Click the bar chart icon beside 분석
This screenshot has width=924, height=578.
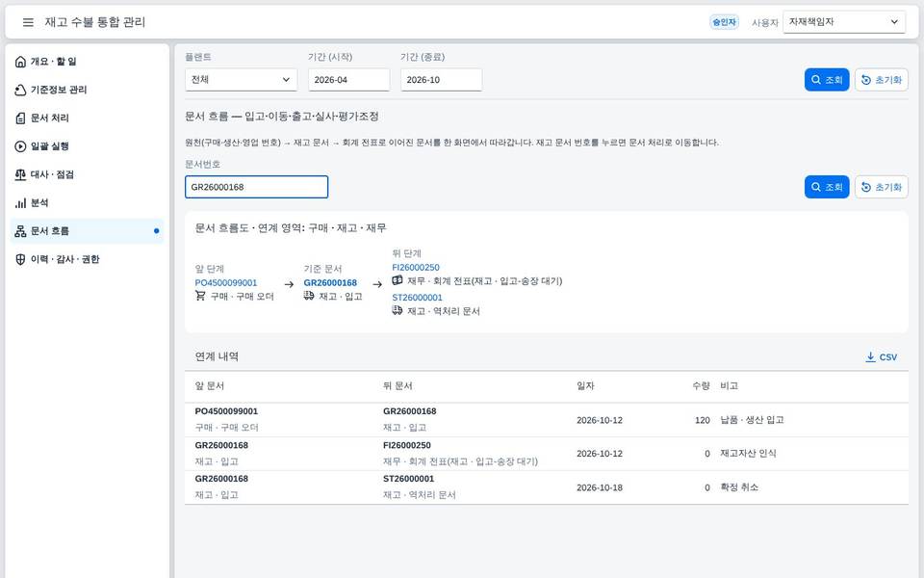20,203
